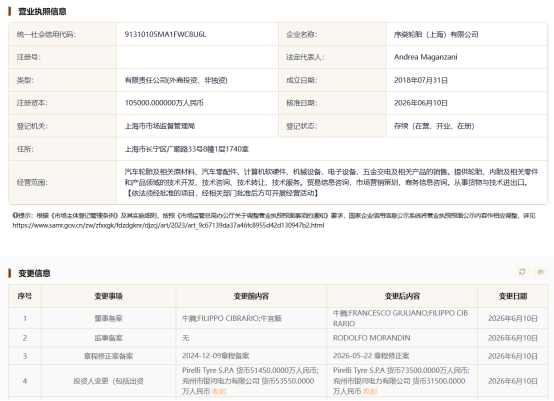
Task: Select the date in 章程修正案备案 row
Action: (513, 356)
